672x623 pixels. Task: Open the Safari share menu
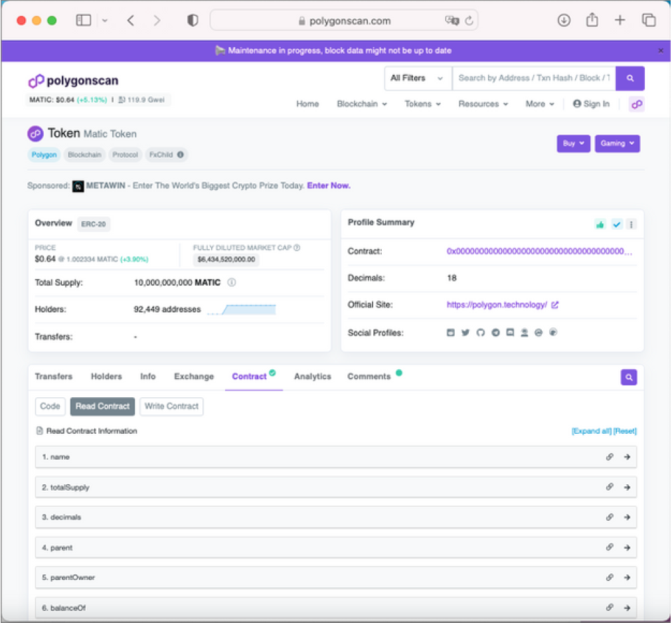pos(592,20)
